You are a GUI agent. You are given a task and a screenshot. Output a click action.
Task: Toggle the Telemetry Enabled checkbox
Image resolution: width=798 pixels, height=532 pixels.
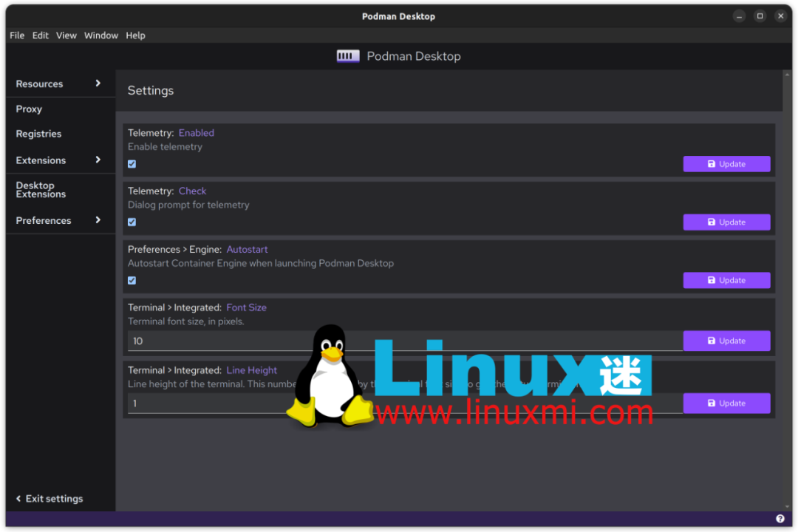(x=132, y=164)
